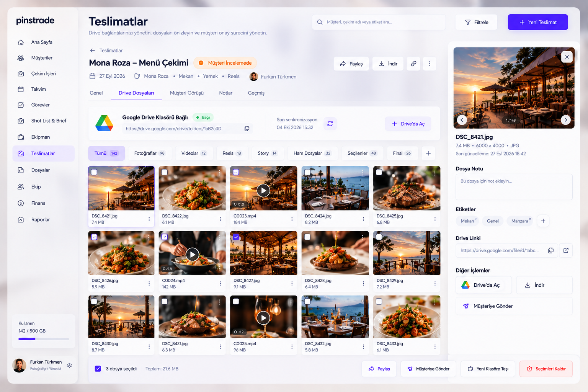This screenshot has height=392, width=588.
Task: Open user settings gear beside Furkan Türkmen
Action: [69, 365]
